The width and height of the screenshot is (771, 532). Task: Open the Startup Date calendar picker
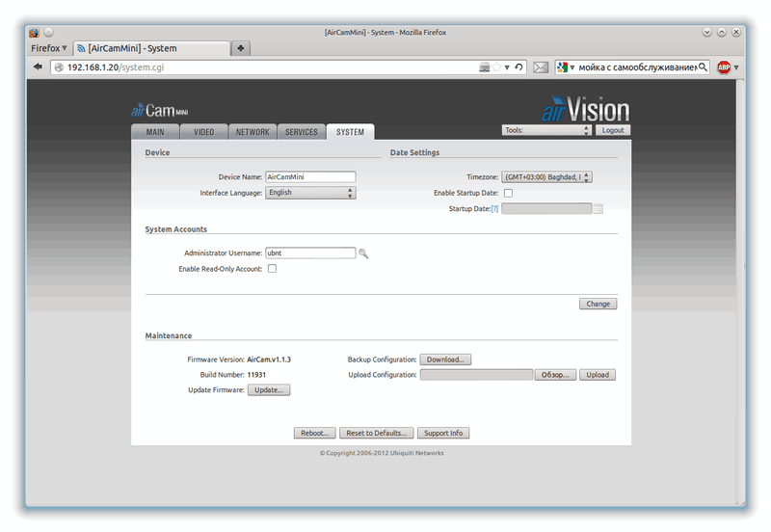point(598,208)
